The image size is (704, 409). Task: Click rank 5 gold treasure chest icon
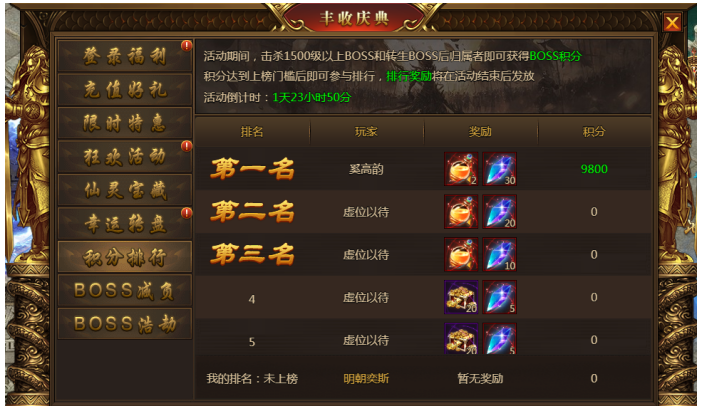[x=461, y=339]
